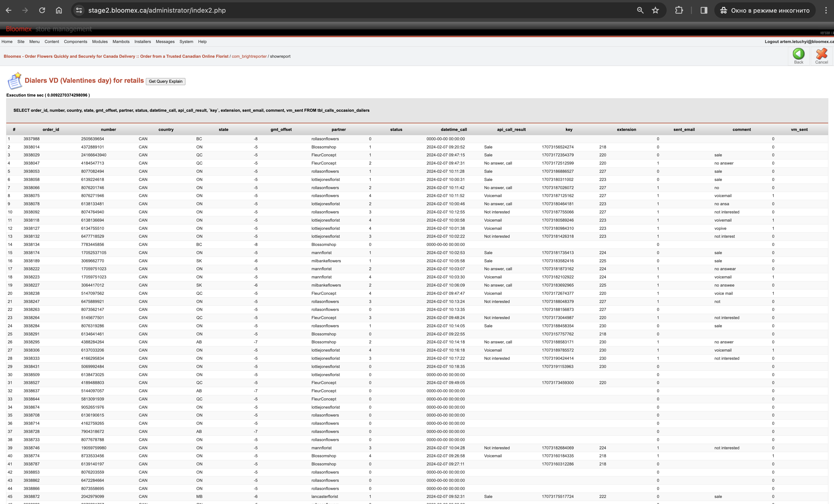Open the Components menu
The height and width of the screenshot is (504, 834).
(75, 42)
